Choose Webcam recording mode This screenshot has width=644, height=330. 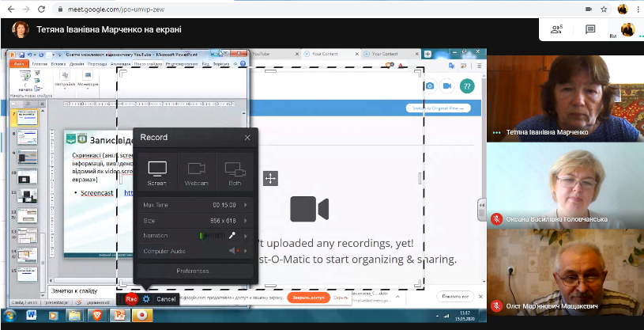tap(196, 173)
